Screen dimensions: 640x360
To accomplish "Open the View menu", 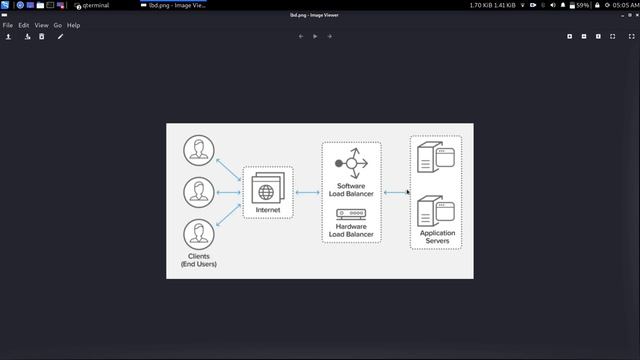I will pos(41,25).
